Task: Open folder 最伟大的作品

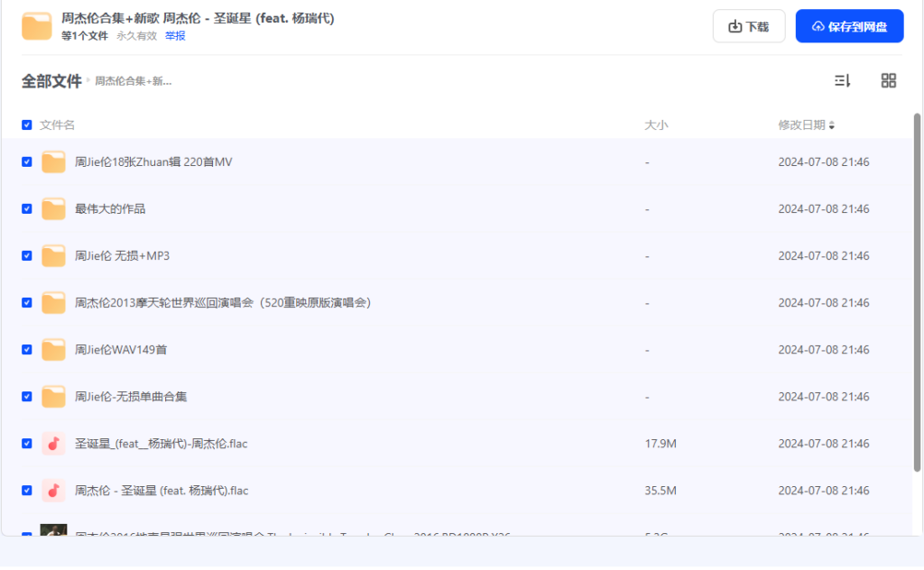Action: (110, 209)
